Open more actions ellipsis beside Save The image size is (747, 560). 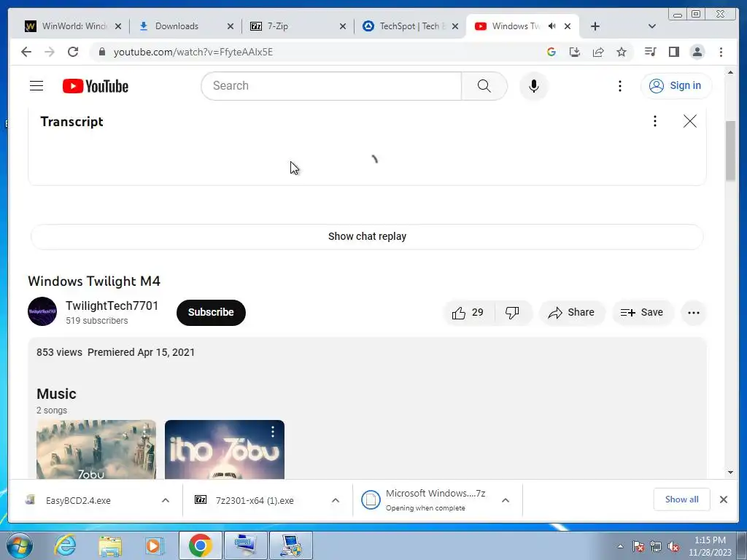point(694,312)
